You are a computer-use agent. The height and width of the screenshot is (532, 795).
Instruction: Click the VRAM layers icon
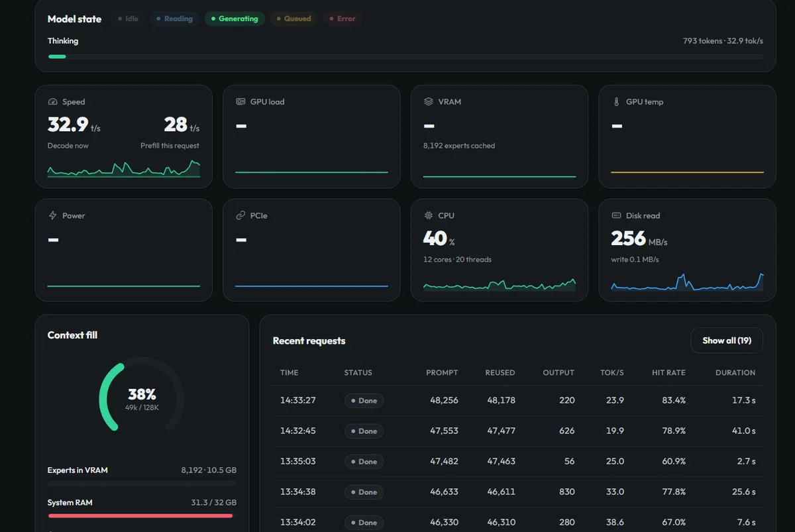pyautogui.click(x=429, y=102)
